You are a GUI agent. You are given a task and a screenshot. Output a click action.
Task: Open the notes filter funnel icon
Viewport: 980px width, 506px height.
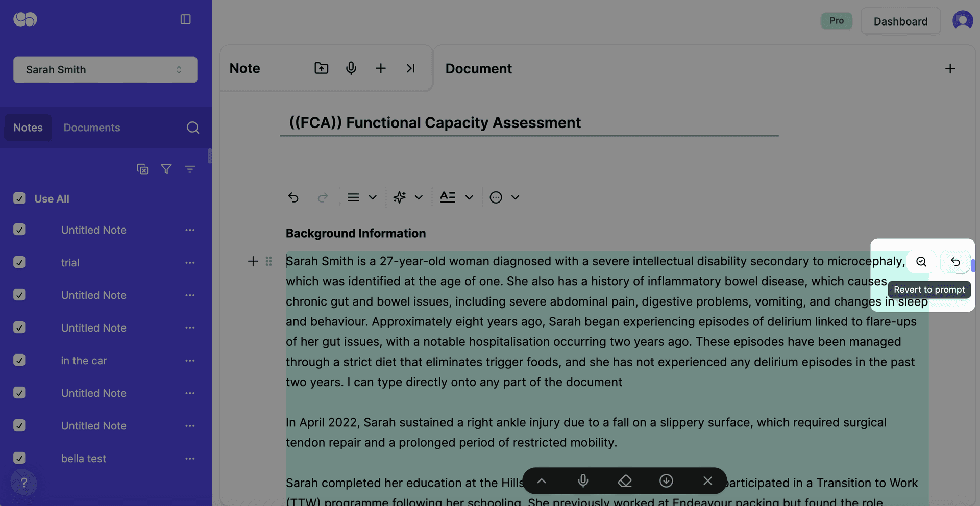point(166,169)
